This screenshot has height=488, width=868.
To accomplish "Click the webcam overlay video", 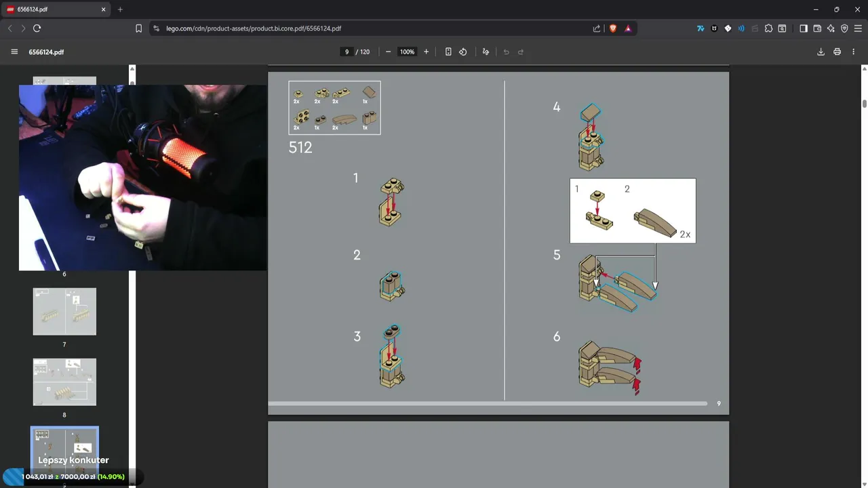I will point(142,178).
